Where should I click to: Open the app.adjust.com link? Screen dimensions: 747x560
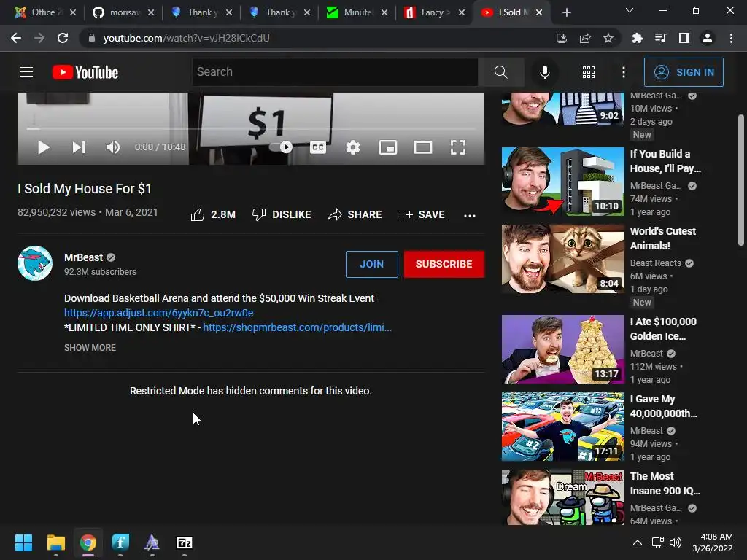point(158,313)
